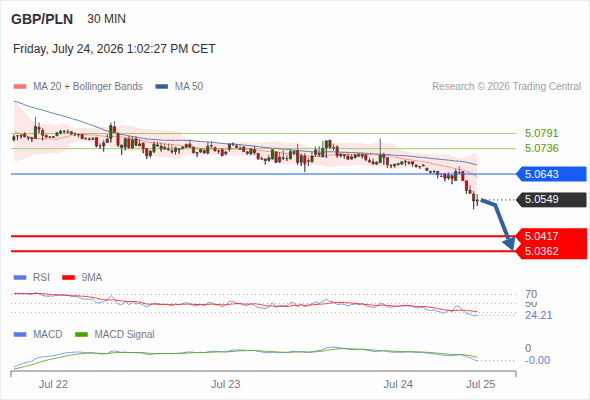The width and height of the screenshot is (590, 400).
Task: Click the RSI legend label
Action: (41, 278)
